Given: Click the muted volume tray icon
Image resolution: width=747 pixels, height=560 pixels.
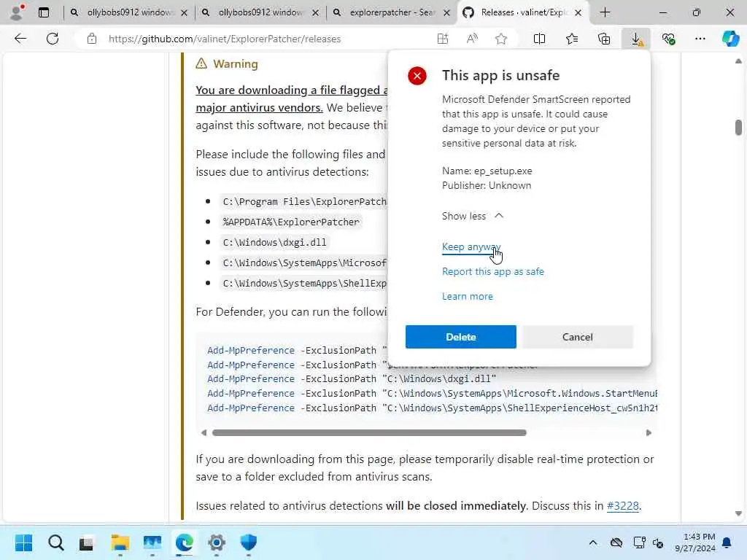Looking at the screenshot, I should tap(658, 542).
